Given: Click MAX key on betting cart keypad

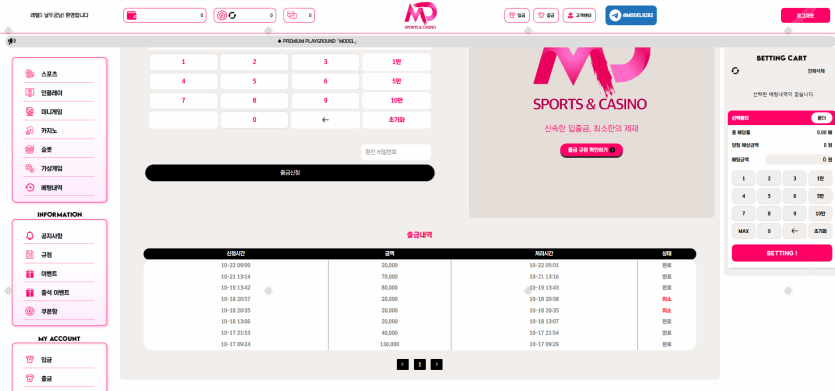Looking at the screenshot, I should [743, 231].
